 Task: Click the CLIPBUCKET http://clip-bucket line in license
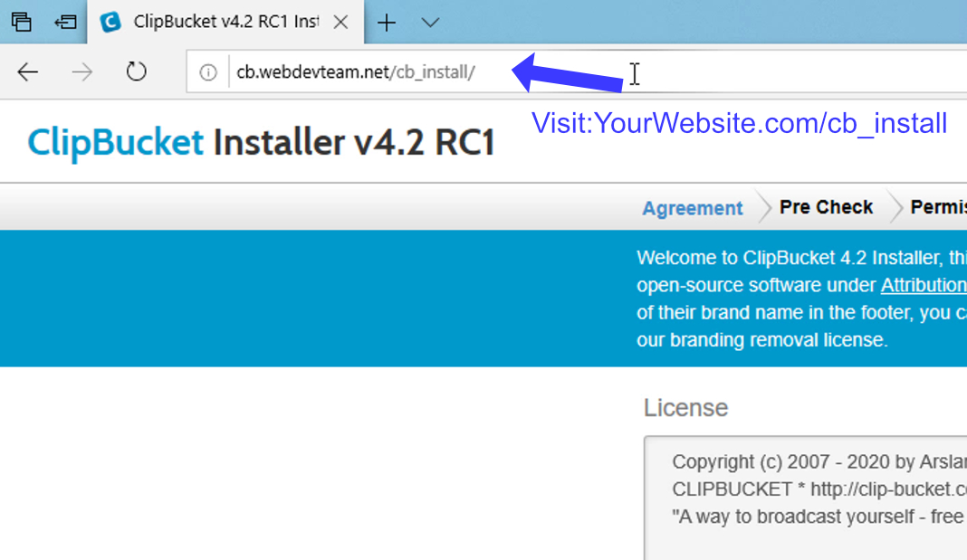tap(819, 489)
